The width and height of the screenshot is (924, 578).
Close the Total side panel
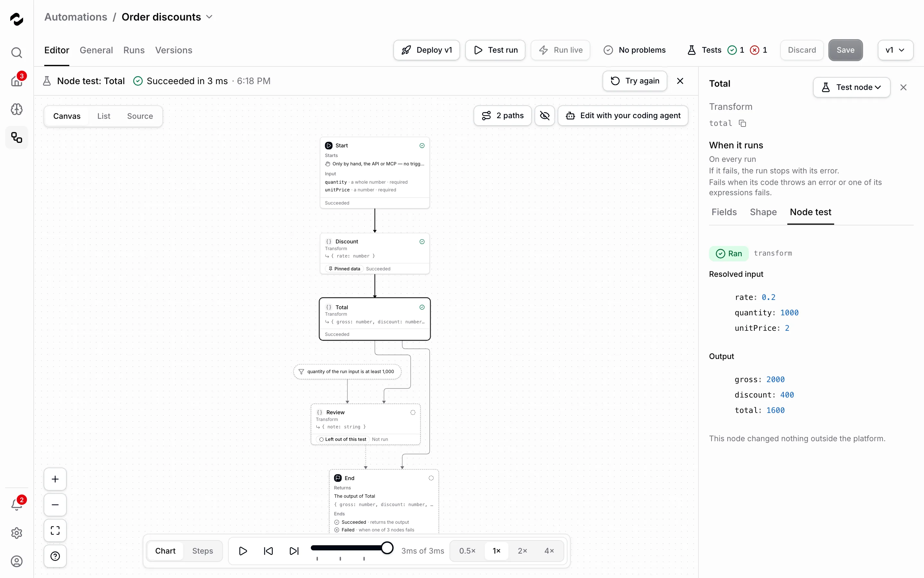[x=903, y=88]
